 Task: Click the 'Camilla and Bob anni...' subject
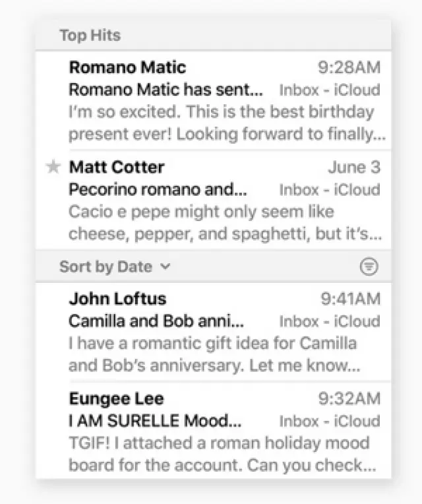click(x=156, y=321)
